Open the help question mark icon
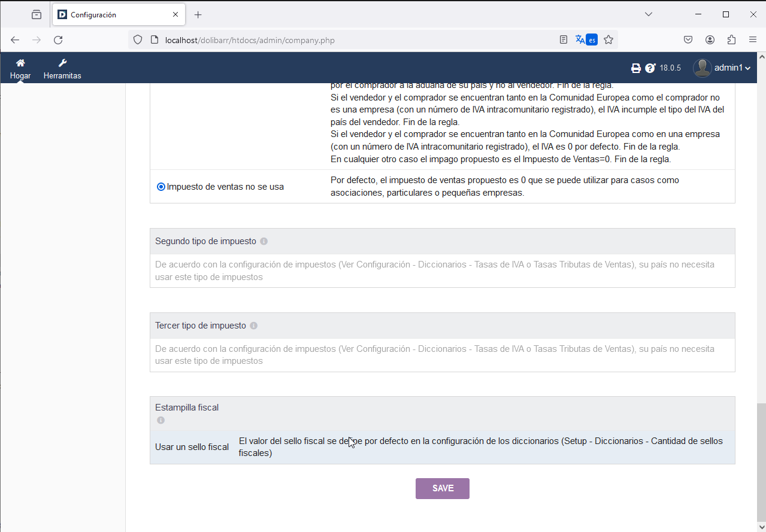Image resolution: width=766 pixels, height=532 pixels. click(x=650, y=68)
